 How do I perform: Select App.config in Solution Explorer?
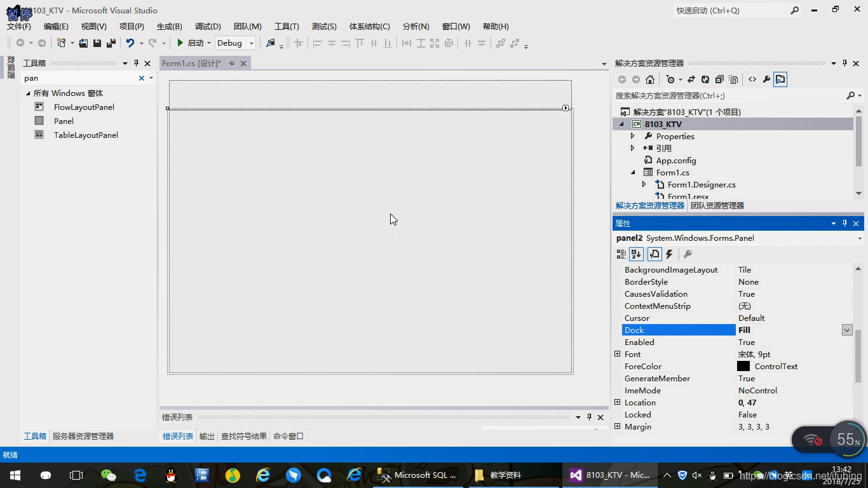pos(676,160)
